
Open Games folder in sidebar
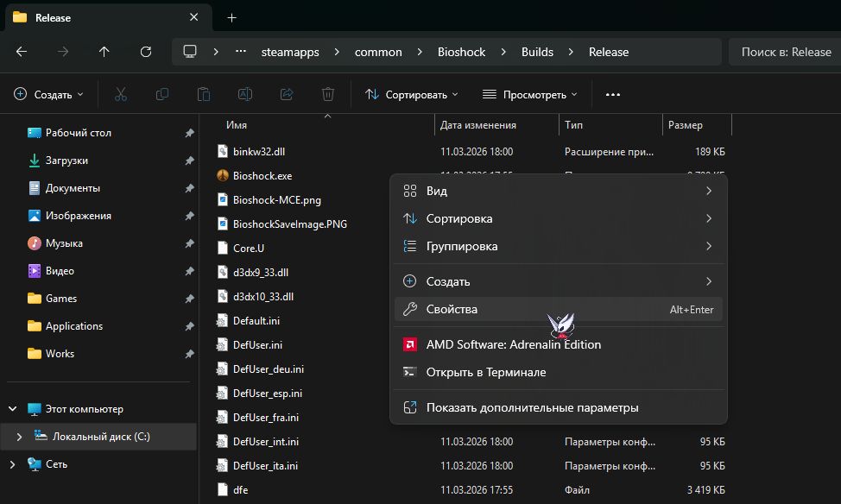[x=60, y=298]
